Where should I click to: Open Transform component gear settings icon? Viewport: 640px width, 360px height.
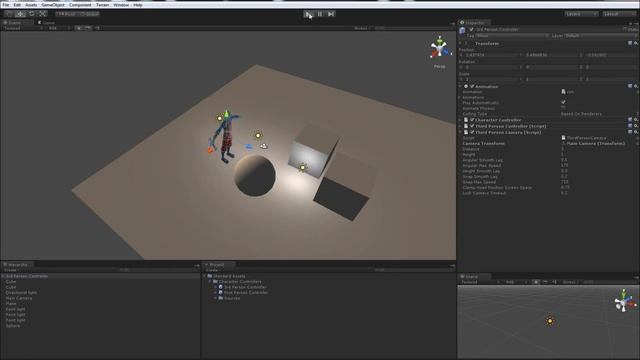click(x=636, y=43)
